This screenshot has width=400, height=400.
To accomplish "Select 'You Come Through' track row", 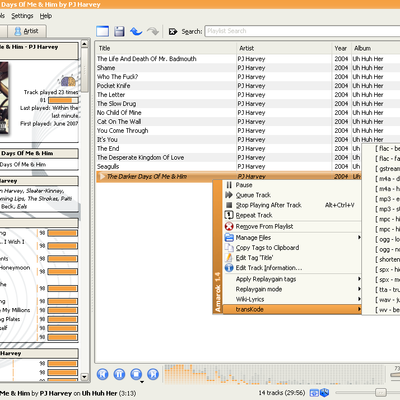I will tap(248, 131).
